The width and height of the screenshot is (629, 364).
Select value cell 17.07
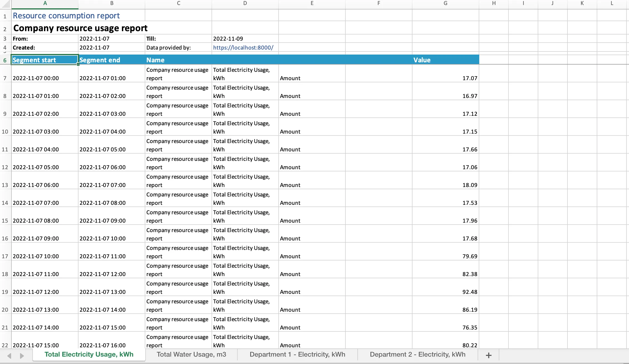point(446,74)
